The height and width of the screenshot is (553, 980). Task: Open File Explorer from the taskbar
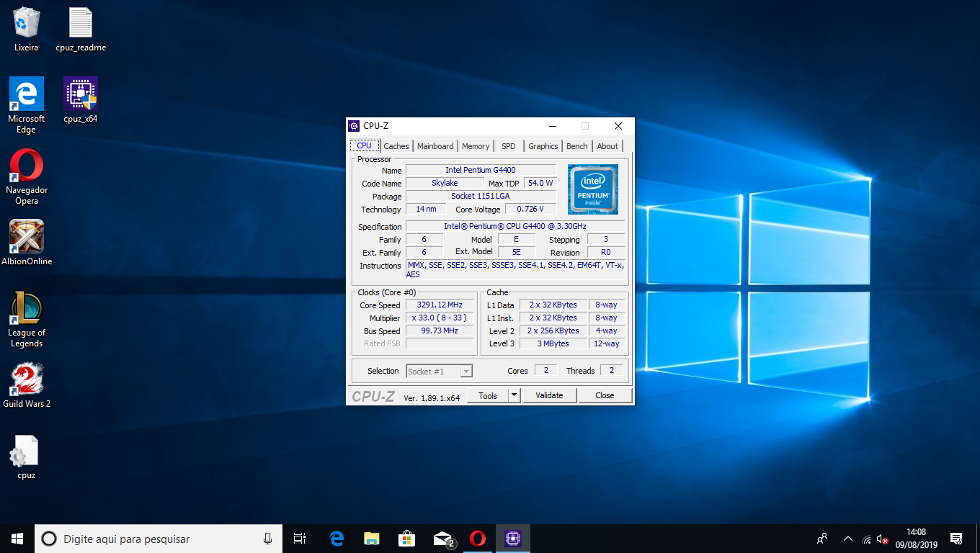[x=372, y=539]
